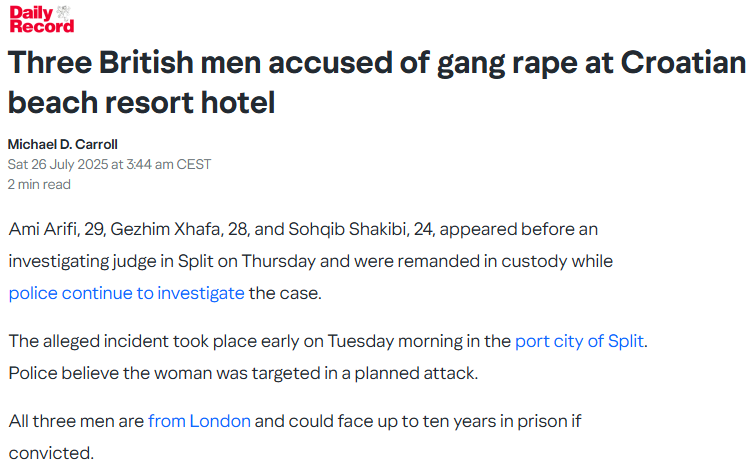Click author name Michael D. Carroll

coord(64,144)
